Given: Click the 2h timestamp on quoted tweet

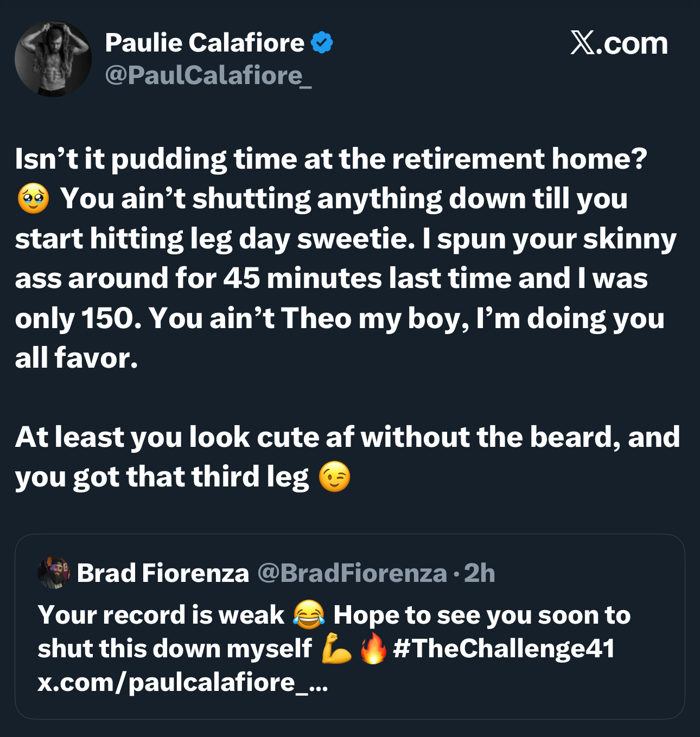Looking at the screenshot, I should pos(479,573).
